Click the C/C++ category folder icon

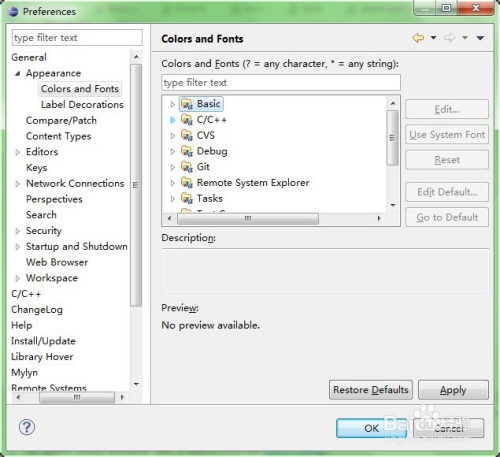click(x=187, y=120)
